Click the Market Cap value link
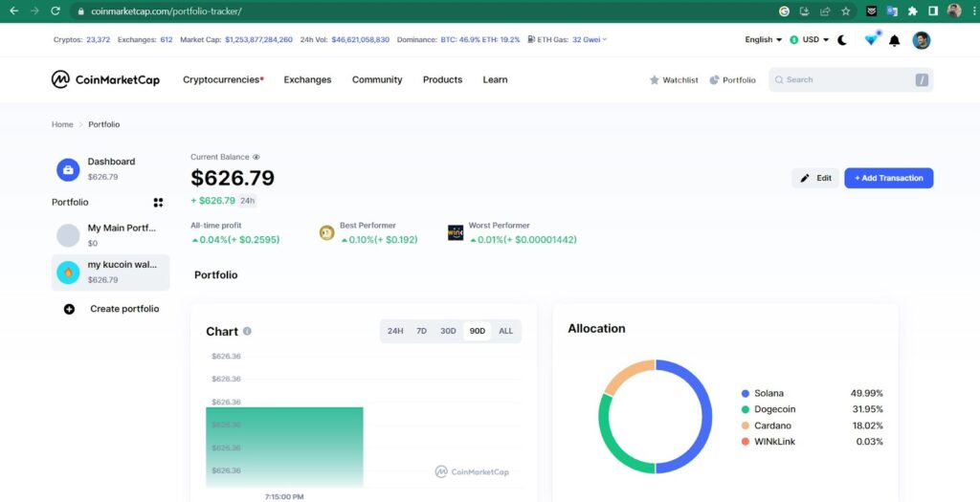The height and width of the screenshot is (502, 980). [x=258, y=39]
